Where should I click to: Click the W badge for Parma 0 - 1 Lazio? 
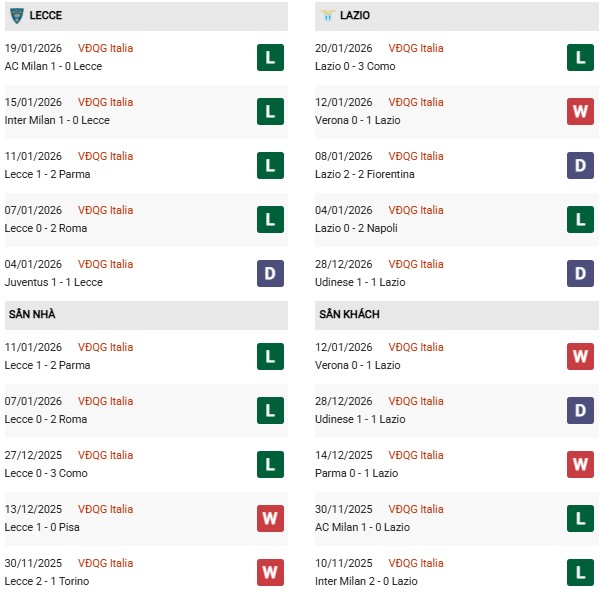581,464
